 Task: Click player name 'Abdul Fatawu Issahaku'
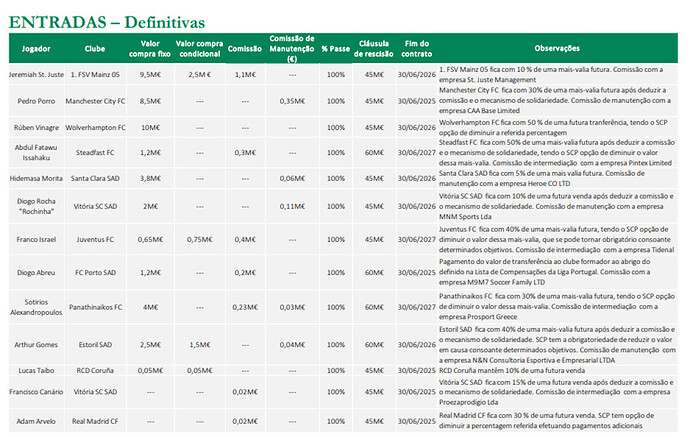[x=36, y=152]
